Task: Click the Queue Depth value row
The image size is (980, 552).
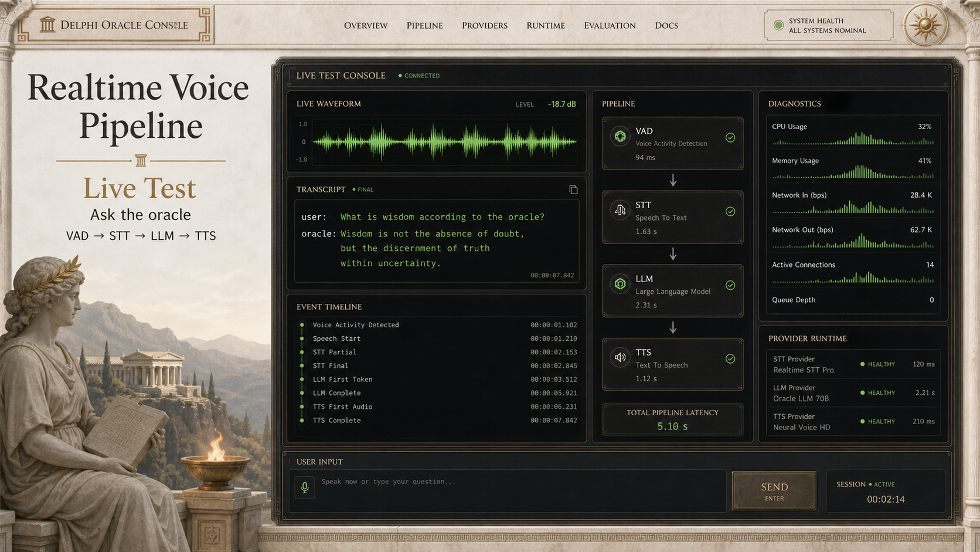Action: tap(853, 300)
